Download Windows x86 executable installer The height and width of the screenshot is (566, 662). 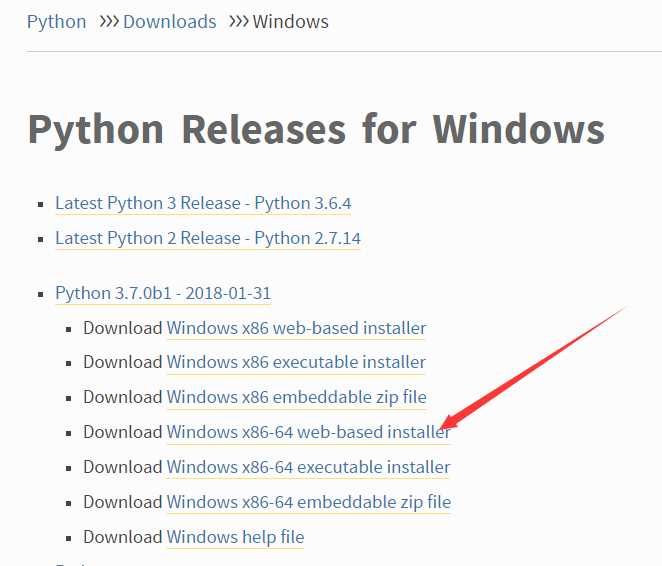296,363
